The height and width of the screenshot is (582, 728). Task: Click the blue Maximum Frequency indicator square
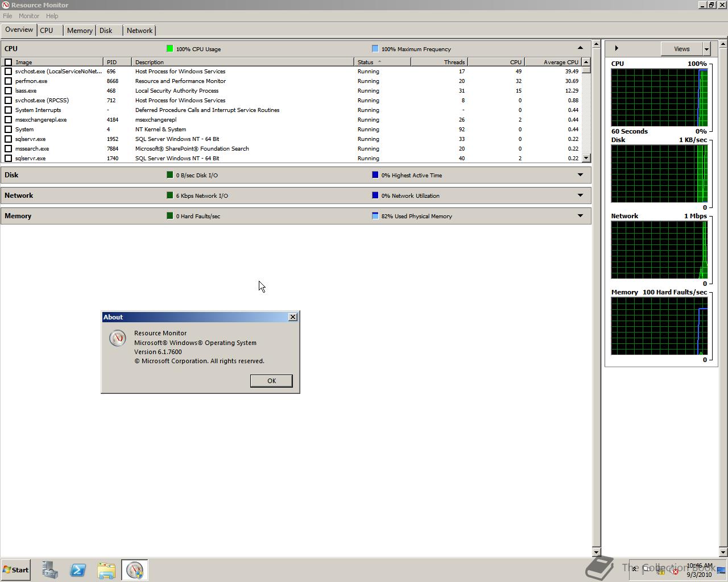click(x=375, y=49)
